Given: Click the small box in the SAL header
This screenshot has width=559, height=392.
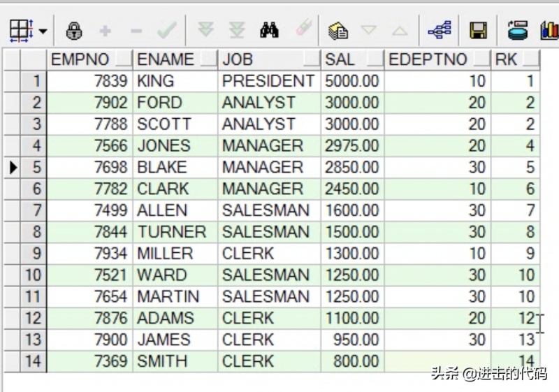Looking at the screenshot, I should tap(375, 59).
